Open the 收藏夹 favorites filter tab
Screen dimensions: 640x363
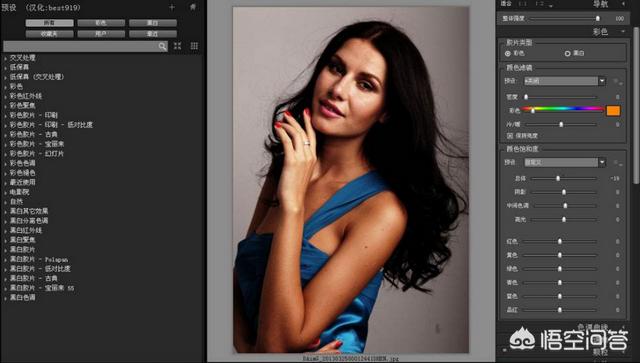point(49,34)
